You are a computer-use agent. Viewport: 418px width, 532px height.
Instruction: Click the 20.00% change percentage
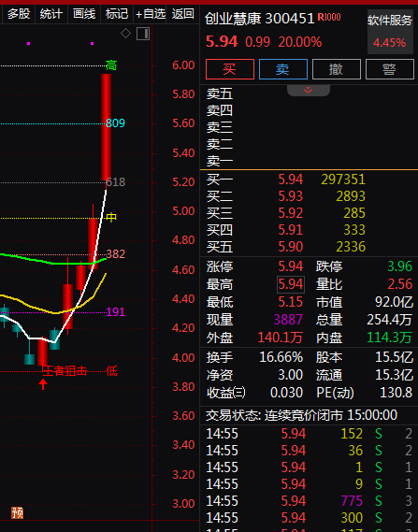[x=300, y=42]
